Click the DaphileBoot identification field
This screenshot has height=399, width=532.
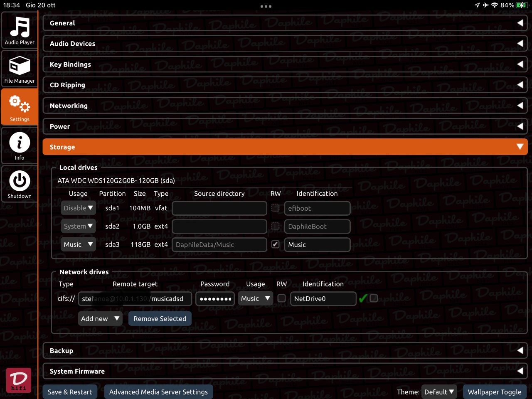318,227
